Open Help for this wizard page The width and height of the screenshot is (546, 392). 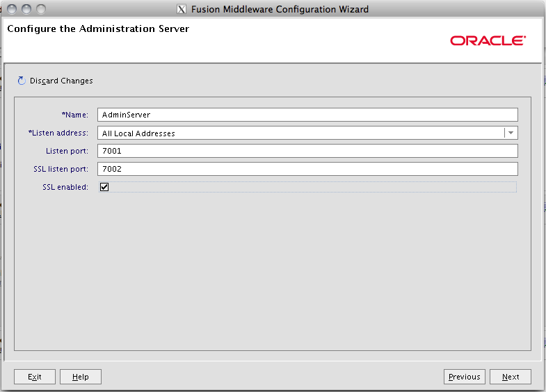81,377
